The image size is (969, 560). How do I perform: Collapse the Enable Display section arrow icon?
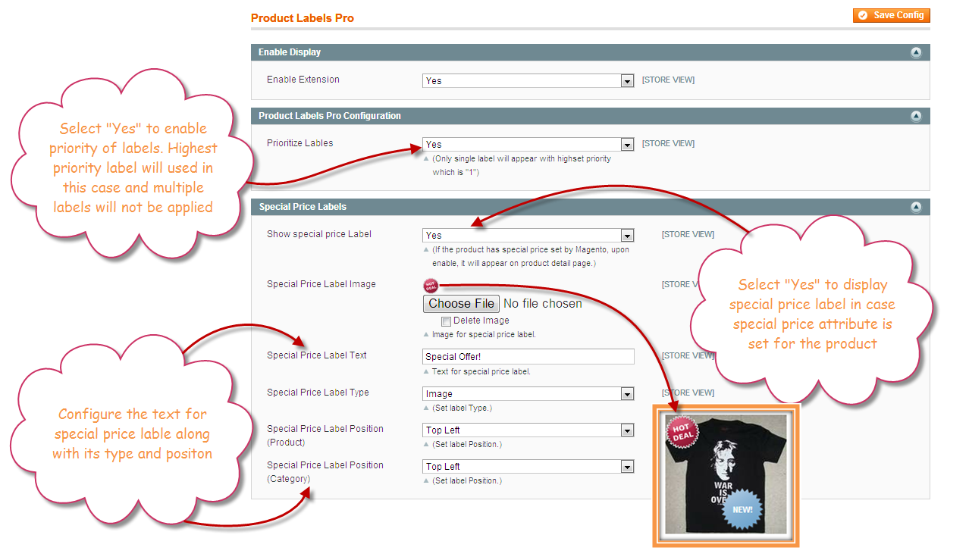pyautogui.click(x=915, y=52)
